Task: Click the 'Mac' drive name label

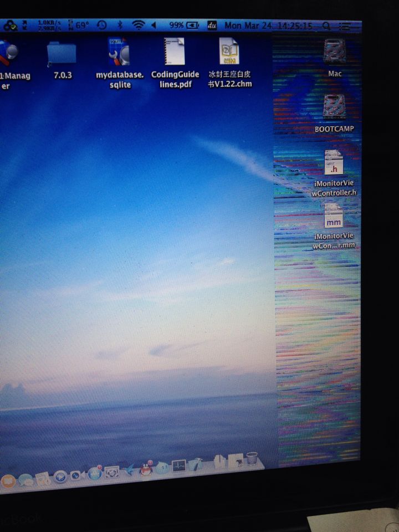Action: [335, 74]
